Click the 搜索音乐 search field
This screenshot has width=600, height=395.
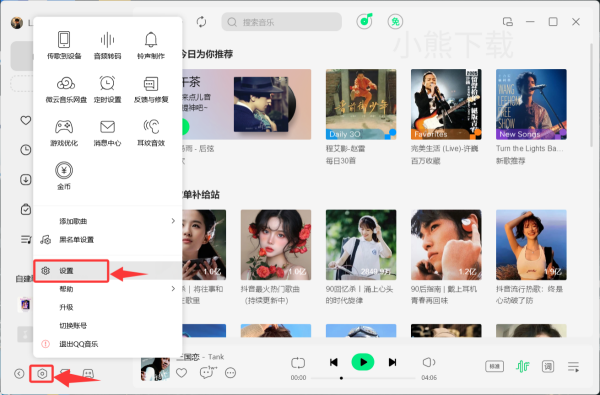click(x=282, y=22)
